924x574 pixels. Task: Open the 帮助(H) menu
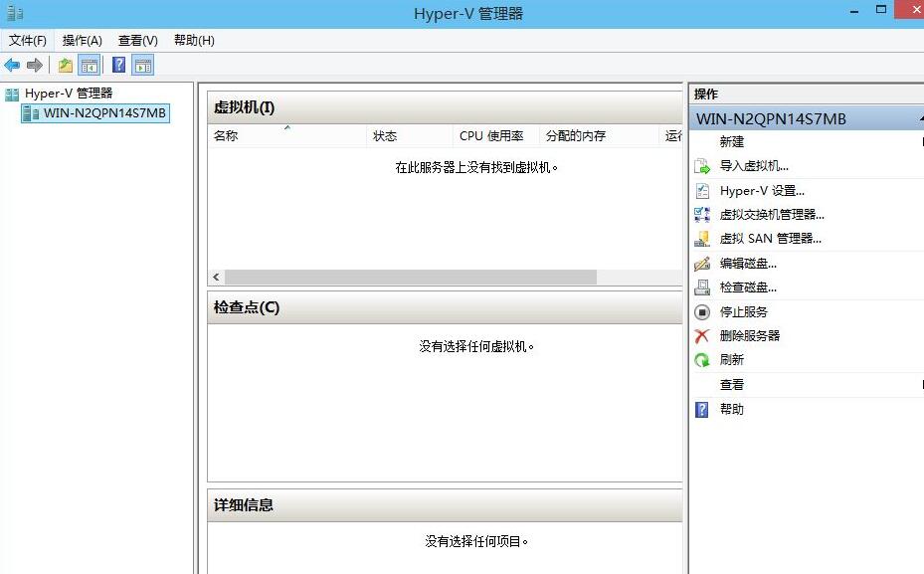point(195,40)
